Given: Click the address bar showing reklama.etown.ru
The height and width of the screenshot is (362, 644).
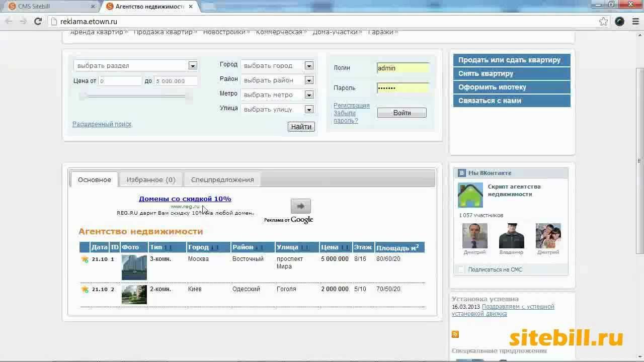Looking at the screenshot, I should coord(322,21).
